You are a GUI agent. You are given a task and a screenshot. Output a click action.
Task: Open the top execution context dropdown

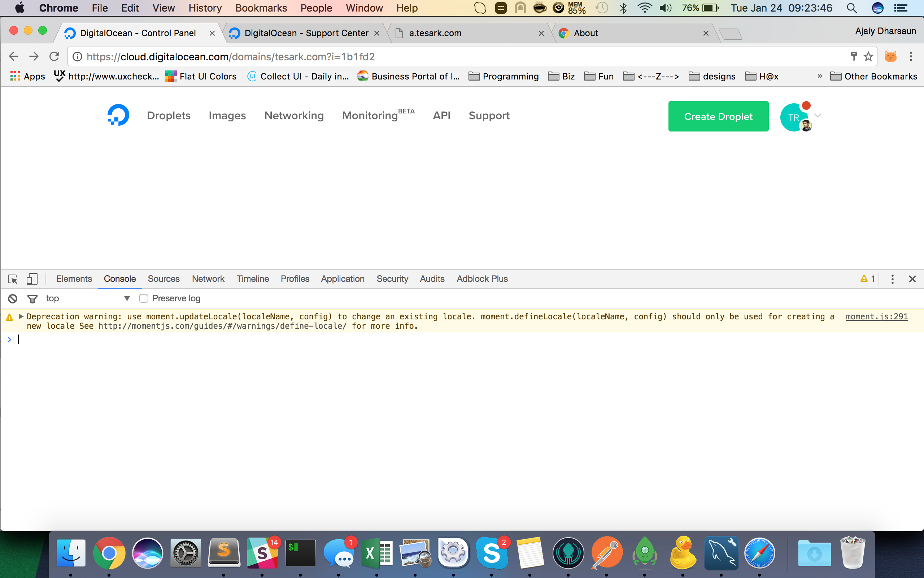[x=88, y=298]
